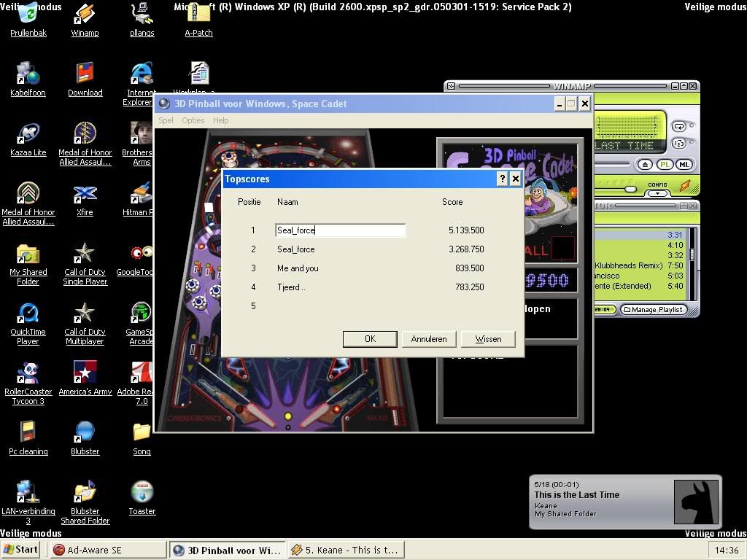747x560 pixels.
Task: Select the pllangs desktop icon
Action: 142,15
